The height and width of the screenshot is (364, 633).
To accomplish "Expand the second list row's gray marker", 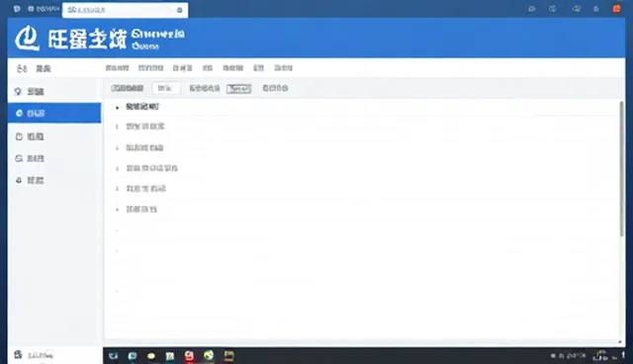I will tap(117, 127).
